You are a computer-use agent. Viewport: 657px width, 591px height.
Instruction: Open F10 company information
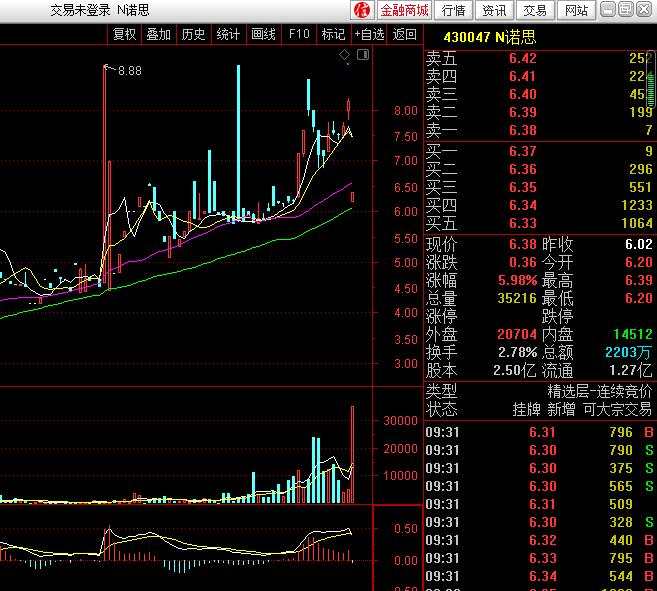pyautogui.click(x=299, y=34)
